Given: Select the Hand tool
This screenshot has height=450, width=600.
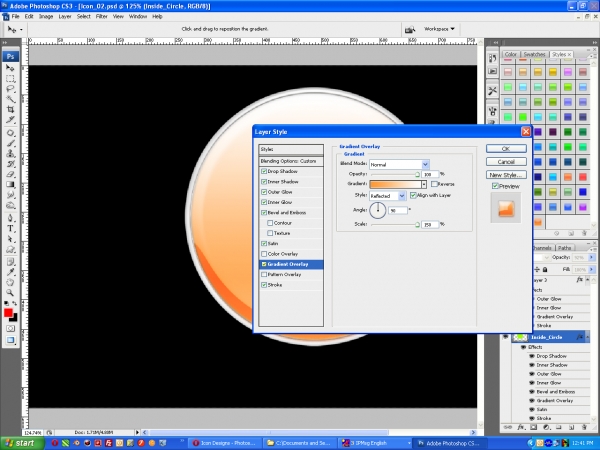Looking at the screenshot, I should point(10,283).
